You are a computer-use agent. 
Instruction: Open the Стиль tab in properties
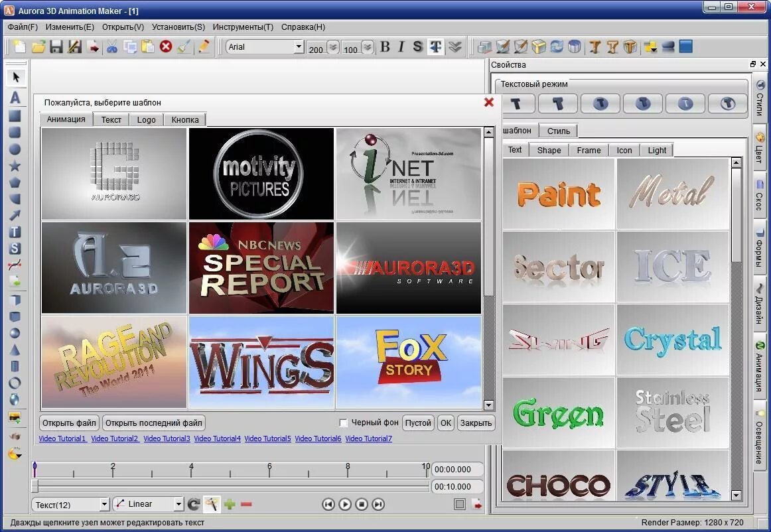[x=558, y=131]
